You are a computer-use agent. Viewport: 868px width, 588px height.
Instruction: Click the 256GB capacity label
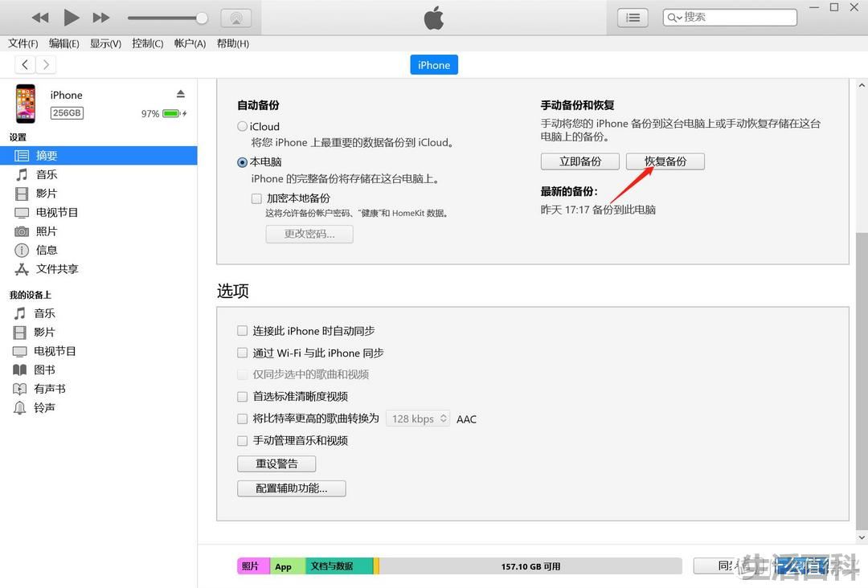[67, 112]
